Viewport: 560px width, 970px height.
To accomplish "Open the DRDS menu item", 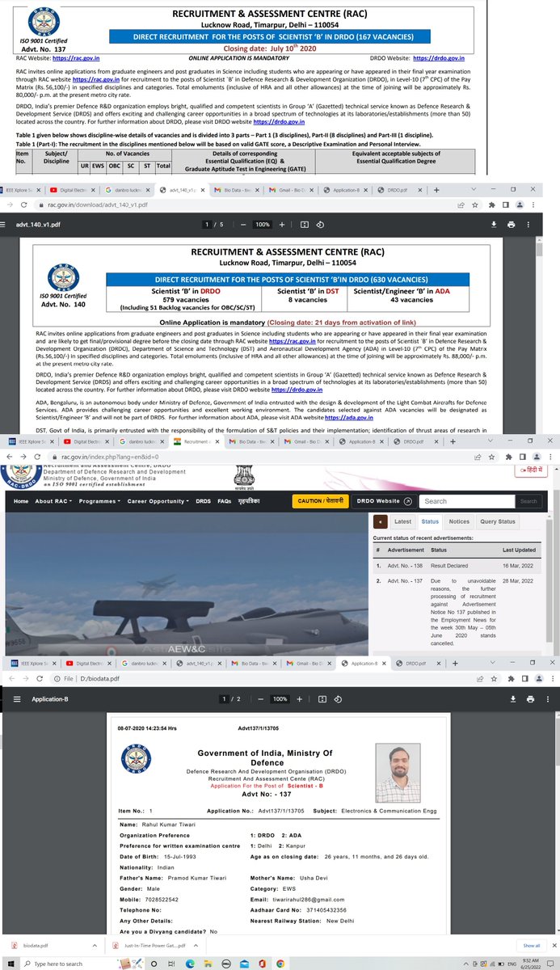I will coord(204,501).
